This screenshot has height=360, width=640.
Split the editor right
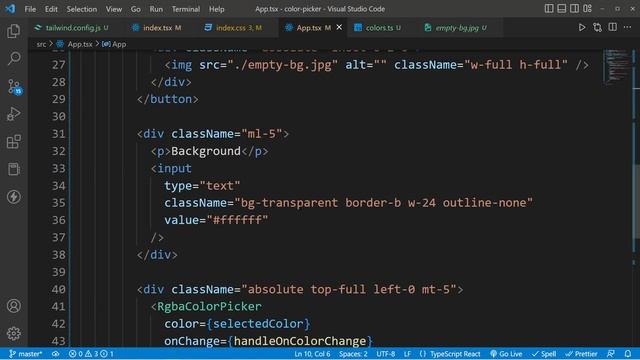tap(612, 27)
